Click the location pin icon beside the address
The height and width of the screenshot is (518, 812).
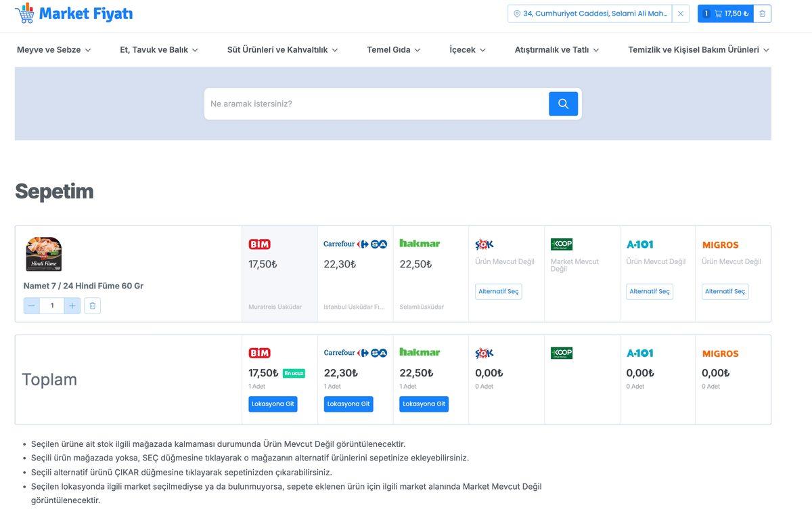point(516,12)
